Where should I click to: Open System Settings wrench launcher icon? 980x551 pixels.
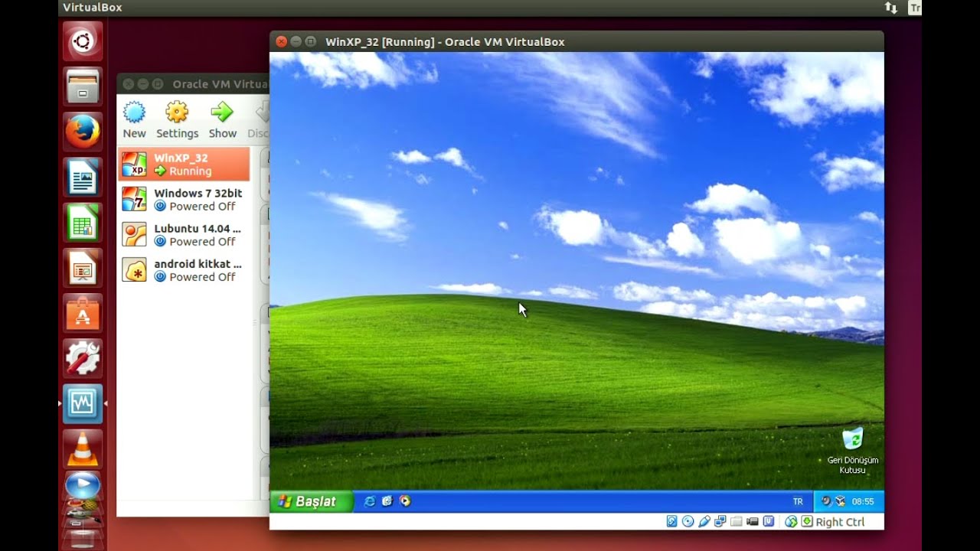(x=83, y=357)
